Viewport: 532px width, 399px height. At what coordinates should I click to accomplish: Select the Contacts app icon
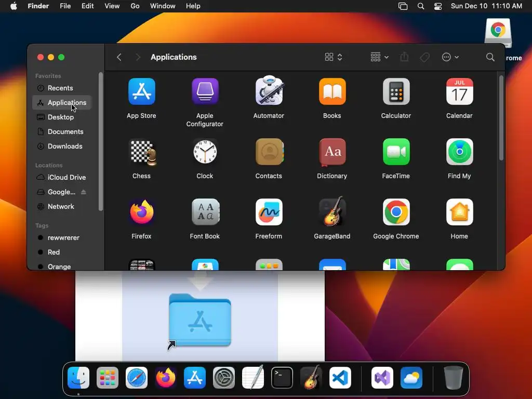tap(269, 152)
